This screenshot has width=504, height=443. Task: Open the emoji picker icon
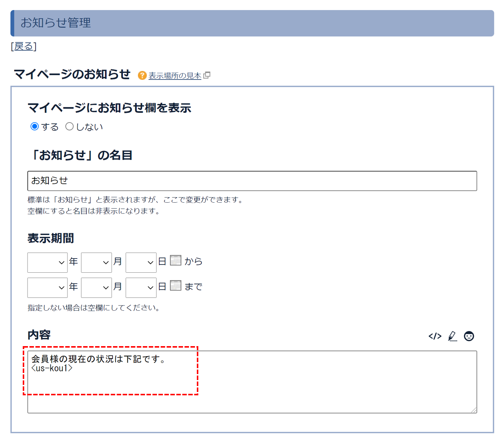tap(469, 336)
